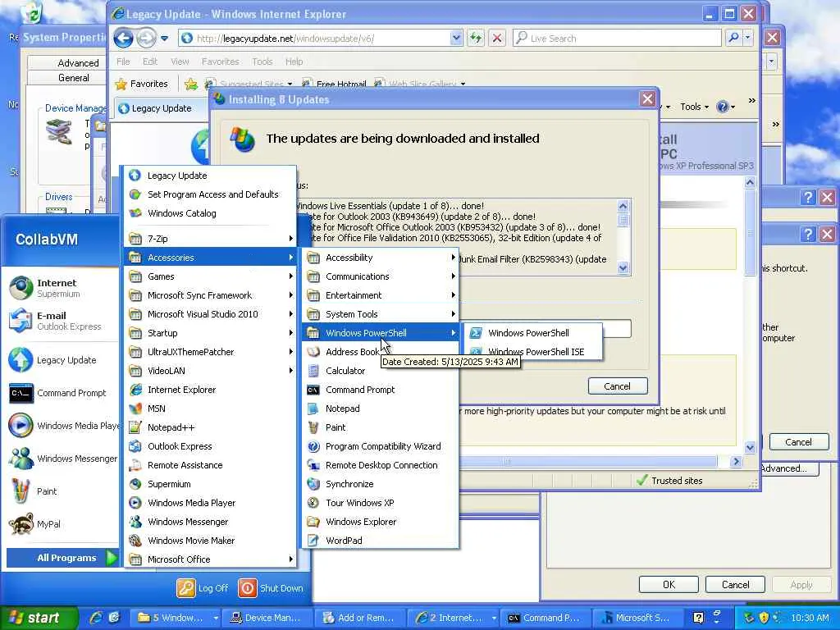This screenshot has height=630, width=840.
Task: Click the IE address bar
Action: pos(320,38)
